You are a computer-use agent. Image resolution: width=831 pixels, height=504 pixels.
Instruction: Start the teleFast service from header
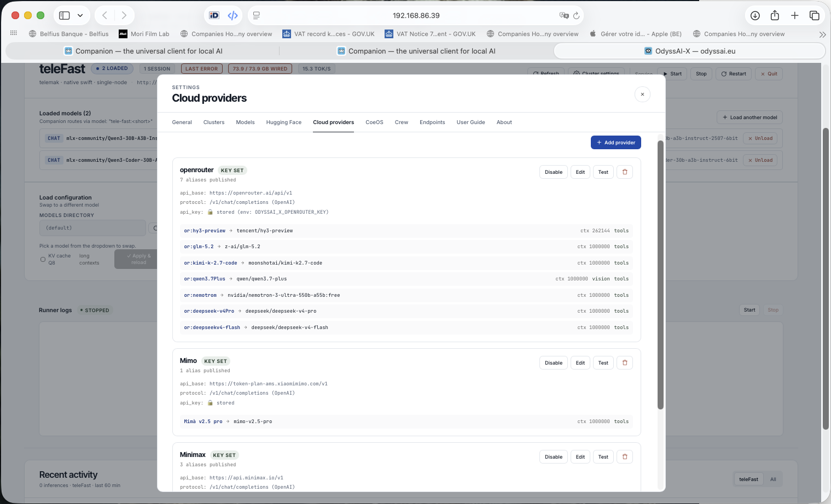(x=672, y=74)
